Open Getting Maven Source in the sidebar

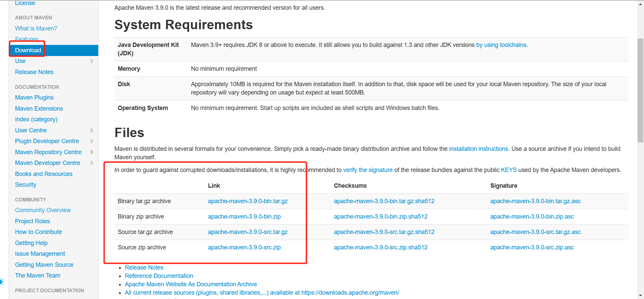pyautogui.click(x=44, y=265)
